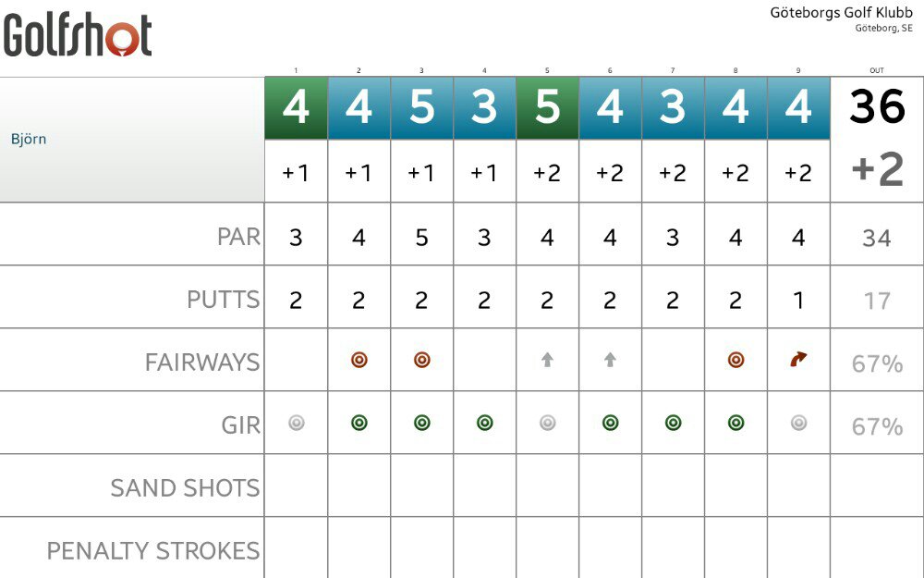Image resolution: width=924 pixels, height=578 pixels.
Task: Click the fairways 67% total
Action: click(877, 363)
